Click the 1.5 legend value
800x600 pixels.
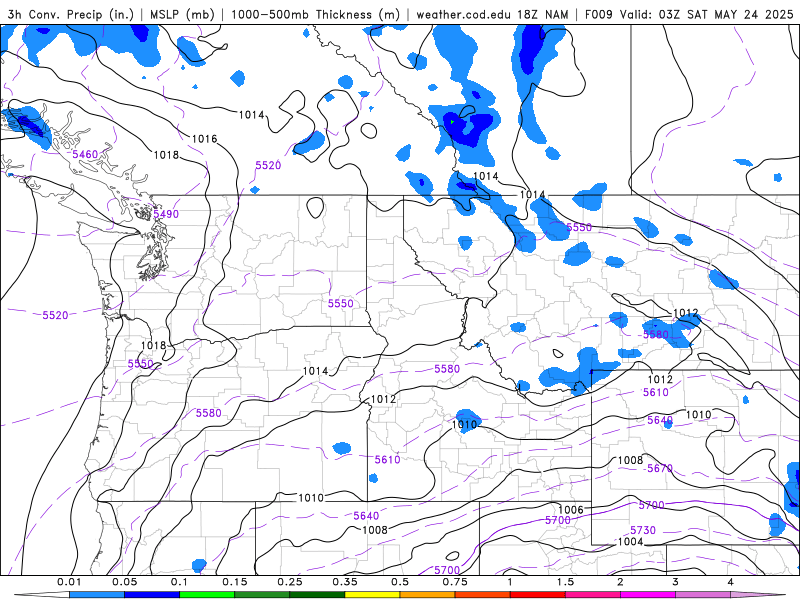[565, 582]
